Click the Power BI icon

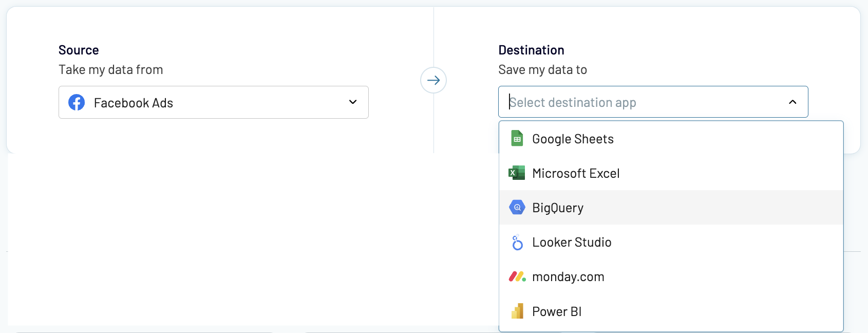517,311
